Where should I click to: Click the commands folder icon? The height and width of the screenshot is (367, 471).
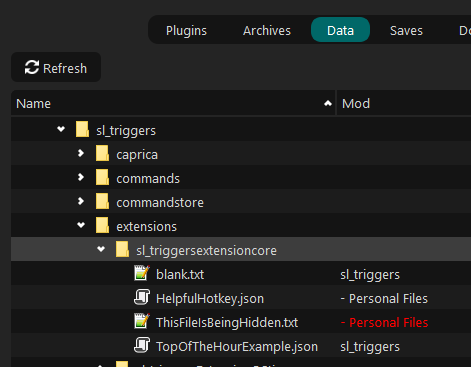click(x=102, y=177)
